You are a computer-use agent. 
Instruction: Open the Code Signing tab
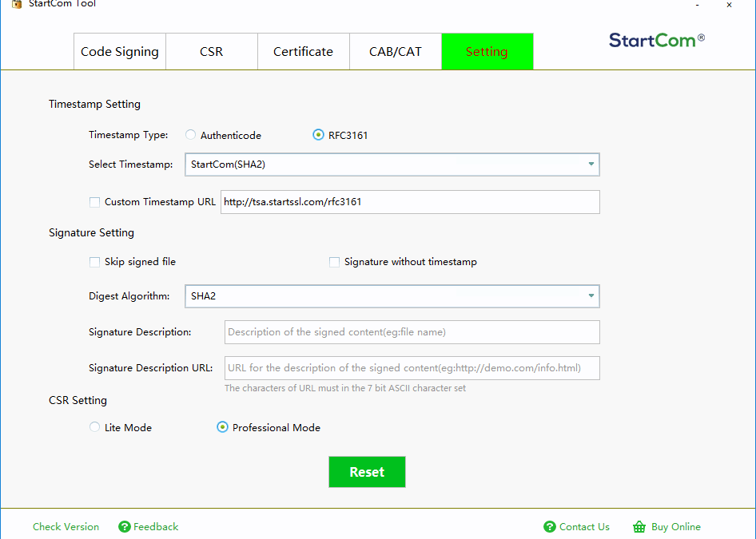[x=120, y=52]
